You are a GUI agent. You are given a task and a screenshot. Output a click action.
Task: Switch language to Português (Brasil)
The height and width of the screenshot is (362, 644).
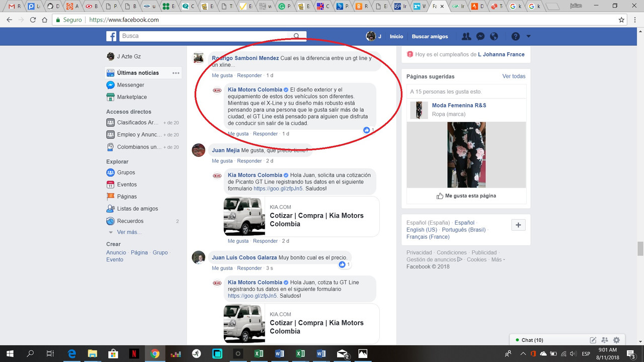(464, 230)
